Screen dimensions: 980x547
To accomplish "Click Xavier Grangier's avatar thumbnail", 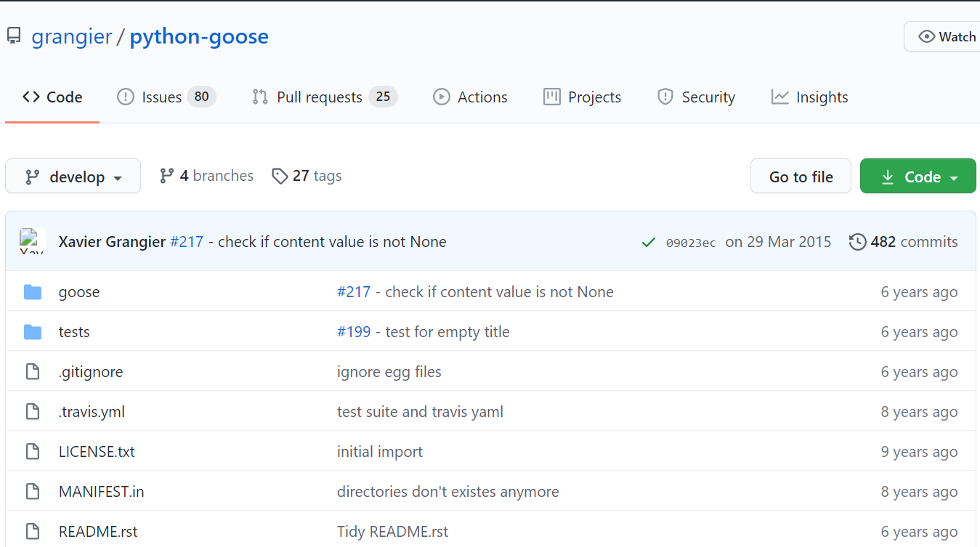I will 32,241.
